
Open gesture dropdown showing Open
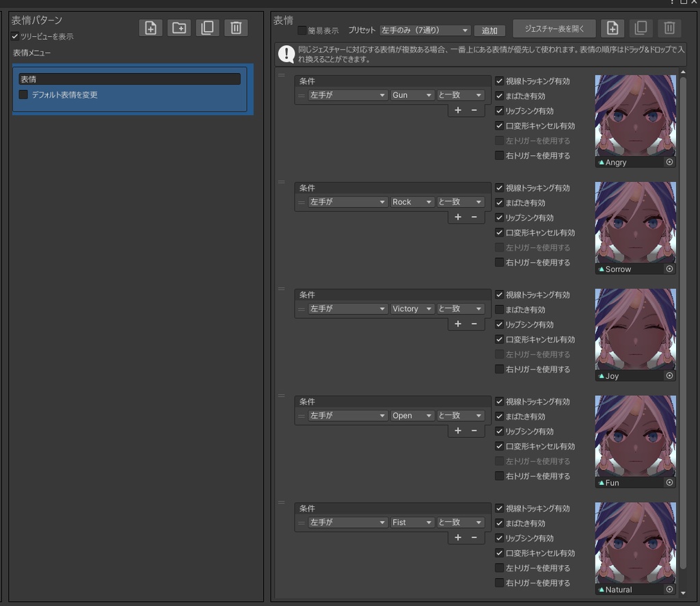(x=412, y=415)
